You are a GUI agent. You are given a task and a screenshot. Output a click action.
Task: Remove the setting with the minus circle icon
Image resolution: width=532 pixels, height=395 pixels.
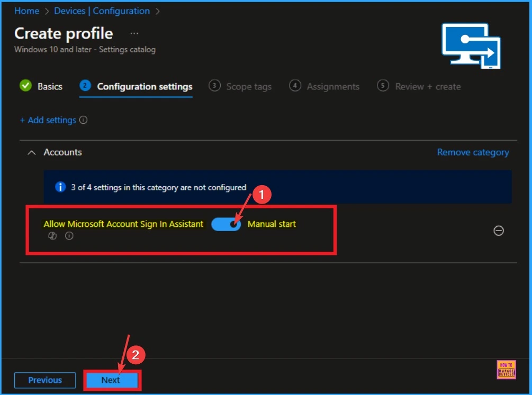[x=499, y=231]
